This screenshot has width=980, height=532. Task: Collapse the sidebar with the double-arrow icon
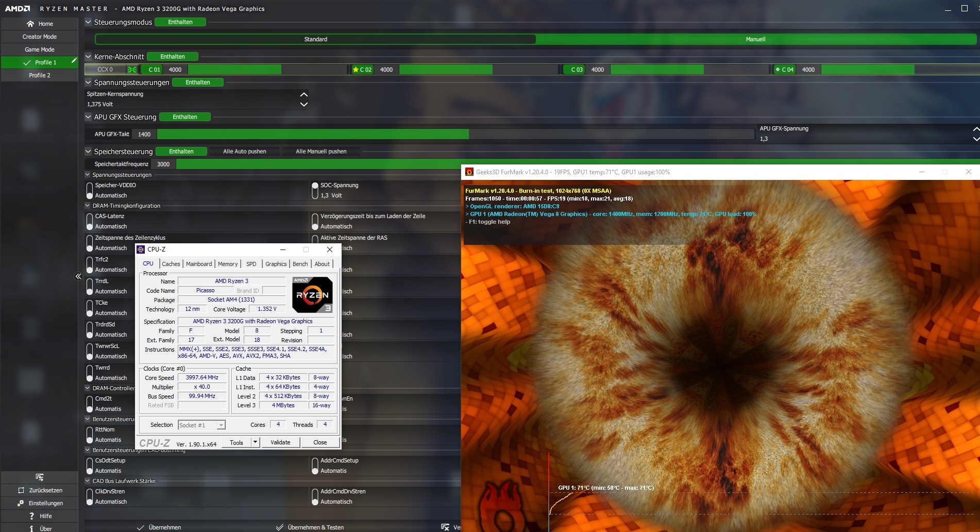(78, 276)
